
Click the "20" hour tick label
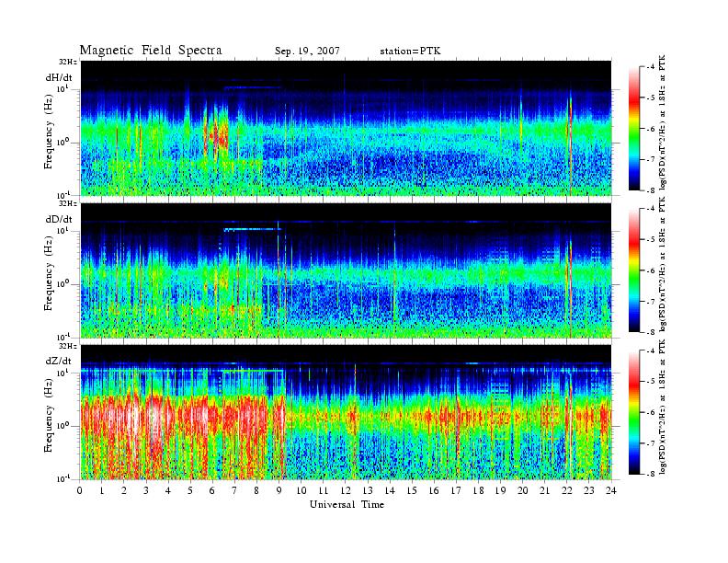pyautogui.click(x=522, y=490)
